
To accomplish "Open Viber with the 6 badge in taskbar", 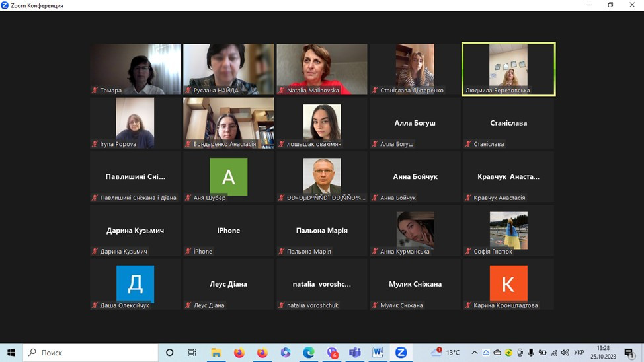I will point(332,353).
